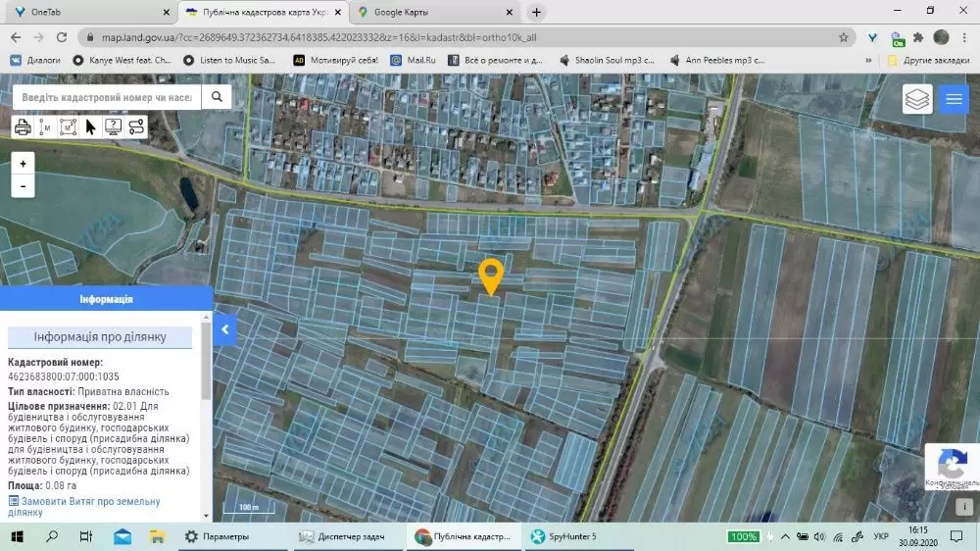Click the print map icon

pos(24,126)
